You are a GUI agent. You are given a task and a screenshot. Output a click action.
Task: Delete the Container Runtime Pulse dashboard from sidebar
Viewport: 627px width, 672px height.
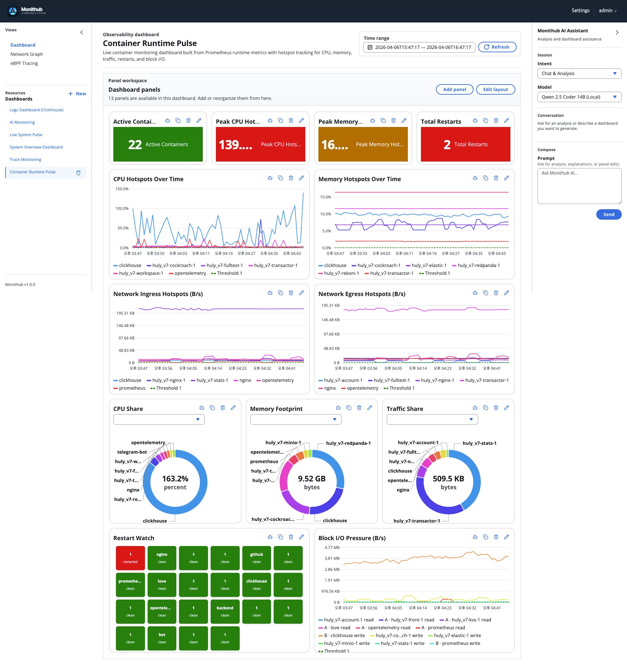78,172
